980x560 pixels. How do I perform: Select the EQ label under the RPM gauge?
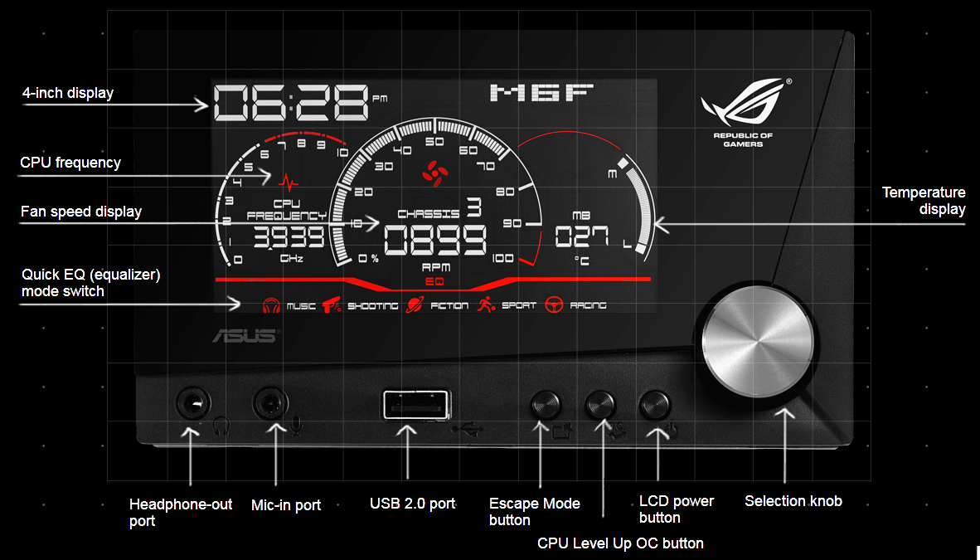[434, 281]
